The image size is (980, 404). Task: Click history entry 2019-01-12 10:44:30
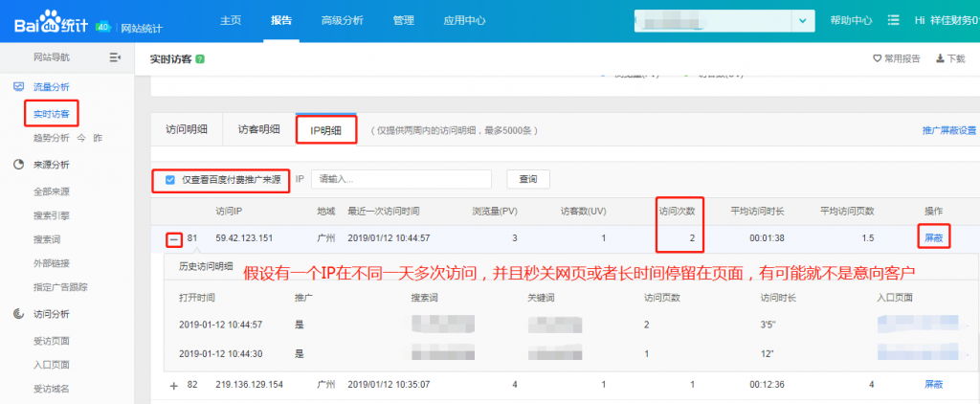[x=221, y=354]
